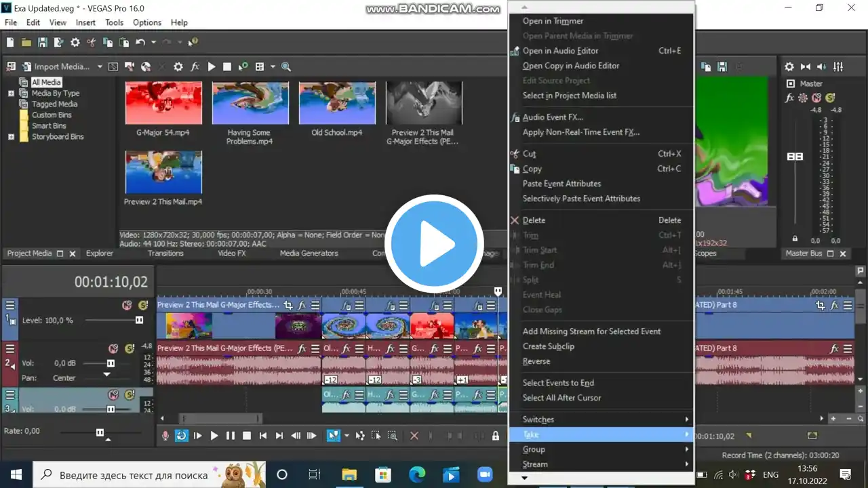This screenshot has width=868, height=488.
Task: Click the Cut scissors icon in the main toolbar
Action: pos(92,43)
